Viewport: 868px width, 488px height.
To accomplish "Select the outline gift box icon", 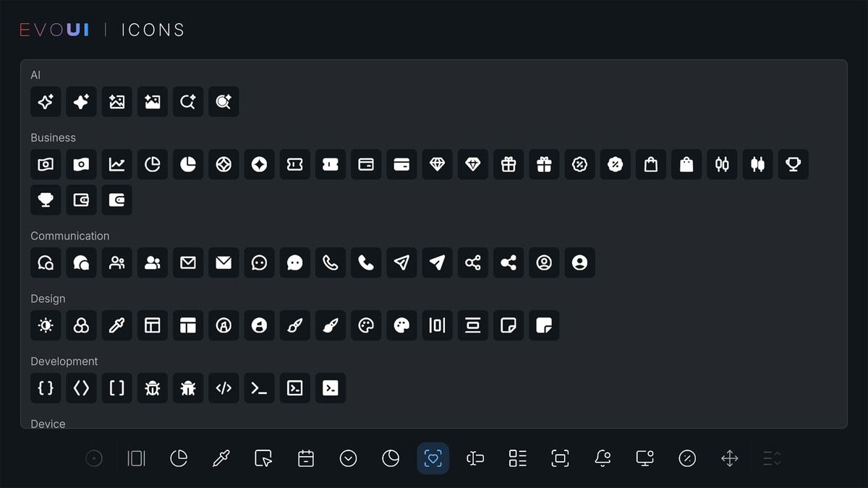I will [x=509, y=165].
